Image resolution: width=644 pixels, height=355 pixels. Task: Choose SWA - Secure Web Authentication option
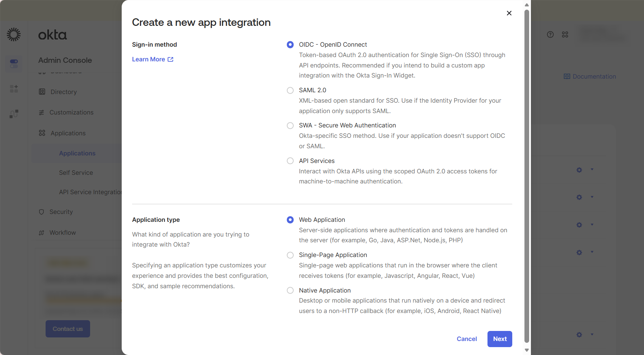point(290,126)
